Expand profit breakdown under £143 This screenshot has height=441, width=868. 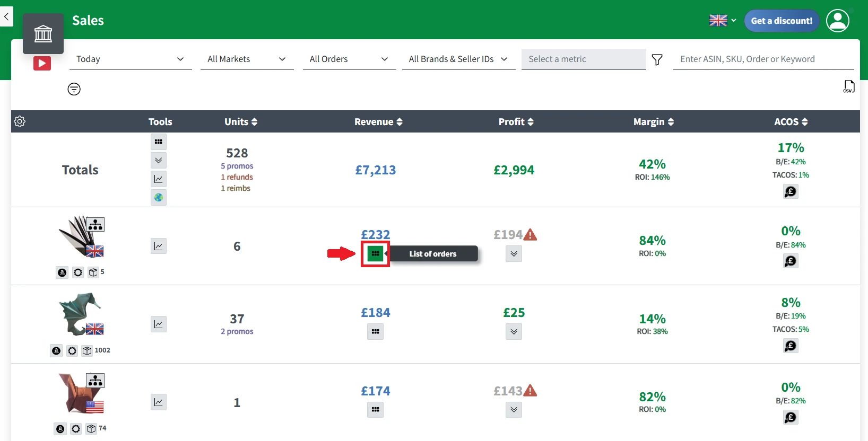pyautogui.click(x=514, y=410)
